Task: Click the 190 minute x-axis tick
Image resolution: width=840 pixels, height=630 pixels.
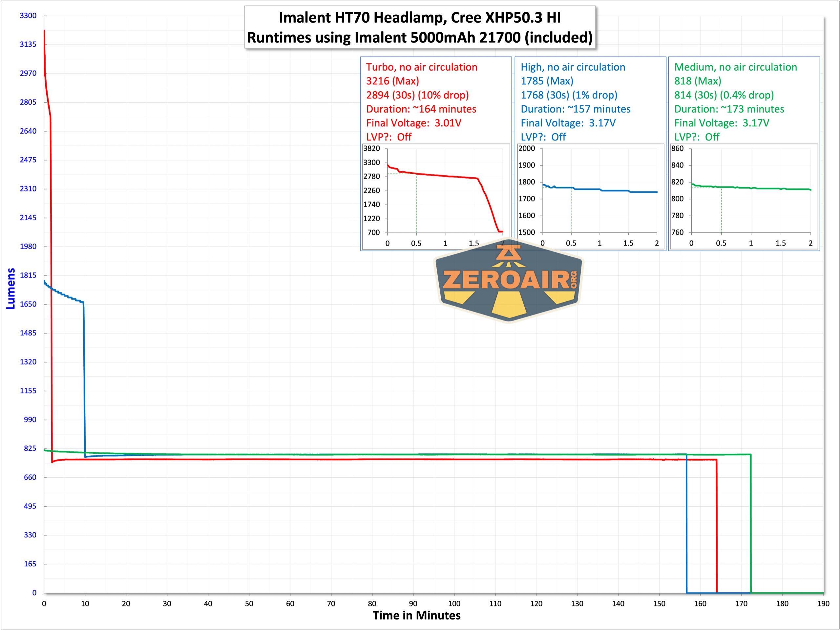Action: [823, 603]
